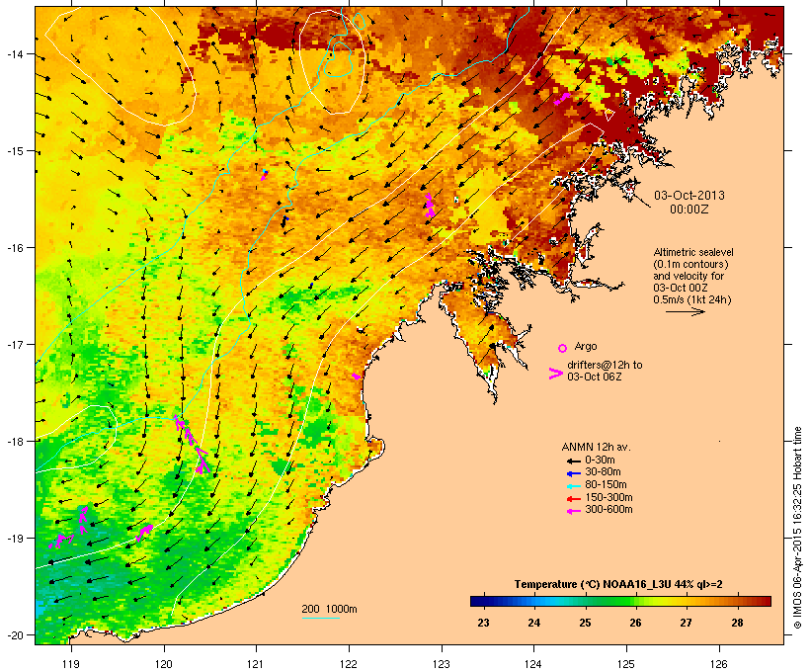The image size is (810, 672).
Task: Click the 23 value on the color bar
Action: 483,623
